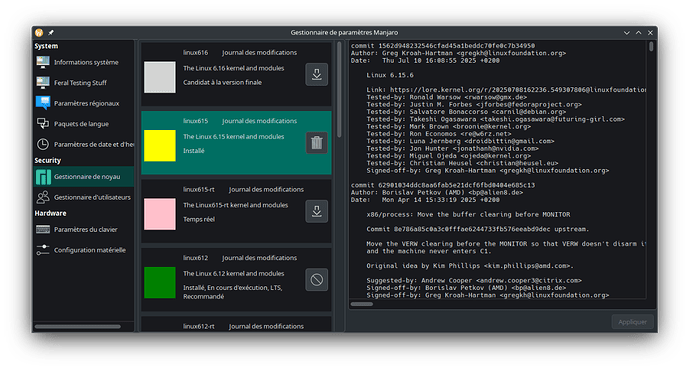Click 'Suggested-by: Andrew Cooper' line
This screenshot has width=690, height=371.
click(474, 280)
